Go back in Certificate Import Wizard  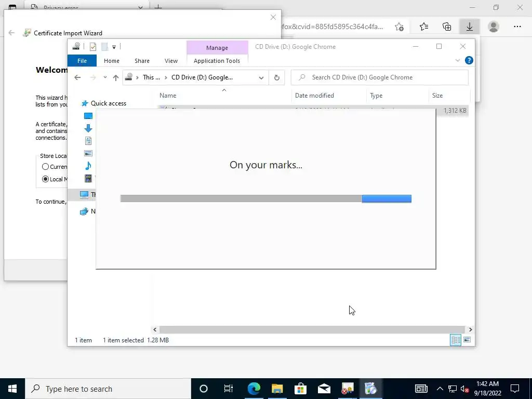coord(11,33)
